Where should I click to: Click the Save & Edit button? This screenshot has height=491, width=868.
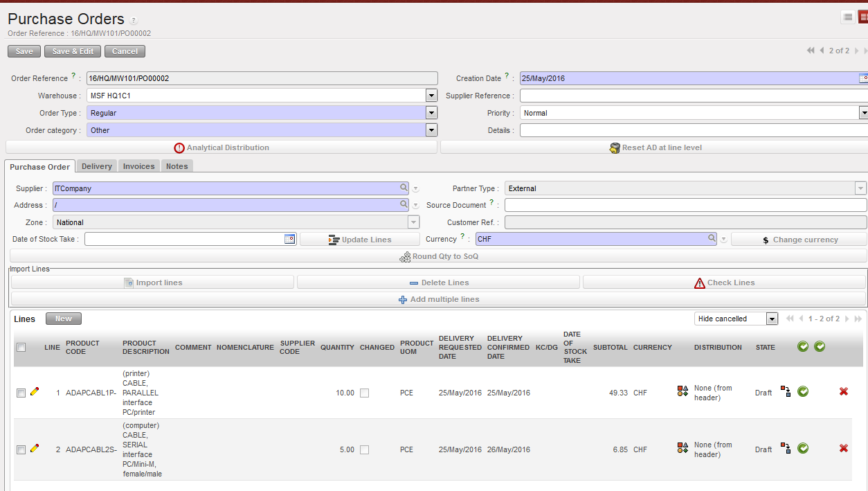(x=73, y=51)
